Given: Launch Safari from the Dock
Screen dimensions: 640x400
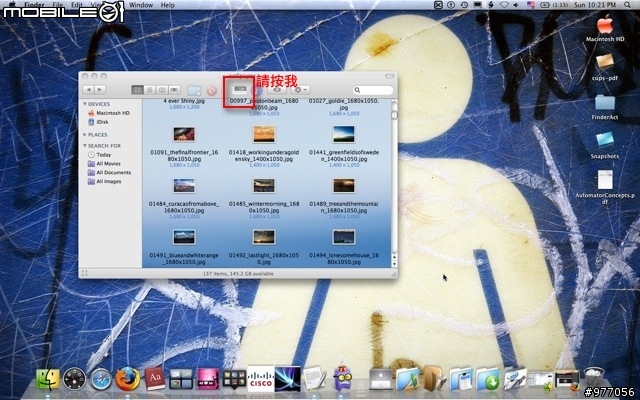Looking at the screenshot, I should tap(101, 379).
